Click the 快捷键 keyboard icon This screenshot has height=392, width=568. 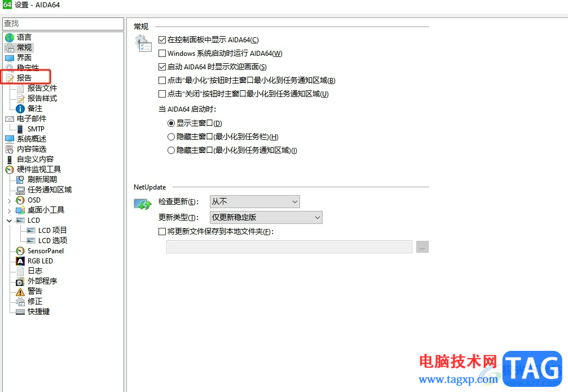(x=20, y=311)
